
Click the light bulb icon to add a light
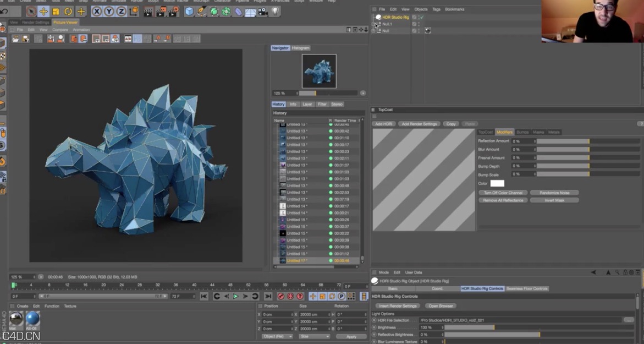coord(274,11)
